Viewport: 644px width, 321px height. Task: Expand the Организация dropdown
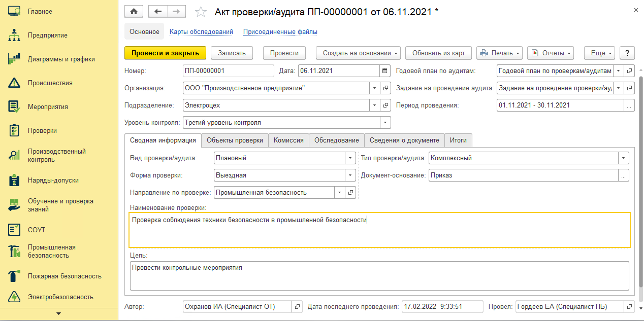point(375,88)
